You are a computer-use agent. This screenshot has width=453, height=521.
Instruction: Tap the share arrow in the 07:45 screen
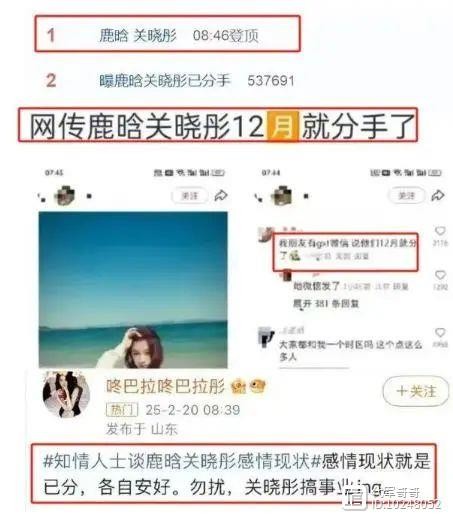tap(221, 196)
